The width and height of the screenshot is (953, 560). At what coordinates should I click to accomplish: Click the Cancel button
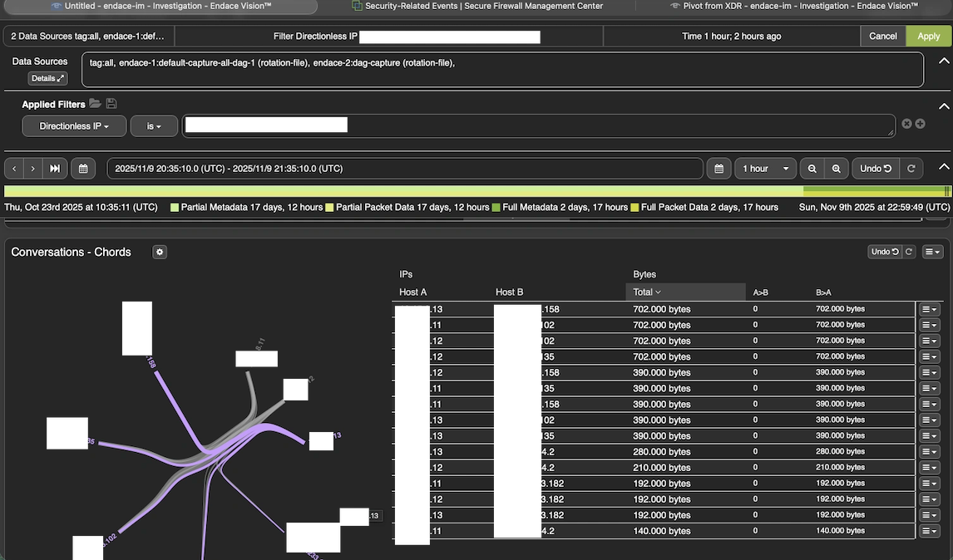click(x=883, y=37)
